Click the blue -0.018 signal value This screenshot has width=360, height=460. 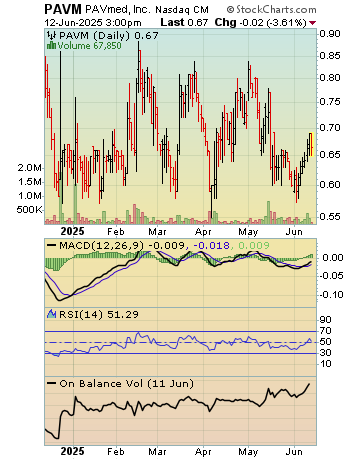point(211,246)
